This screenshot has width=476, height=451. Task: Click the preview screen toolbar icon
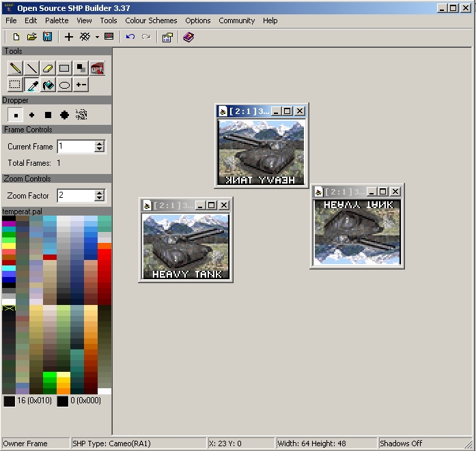(109, 37)
